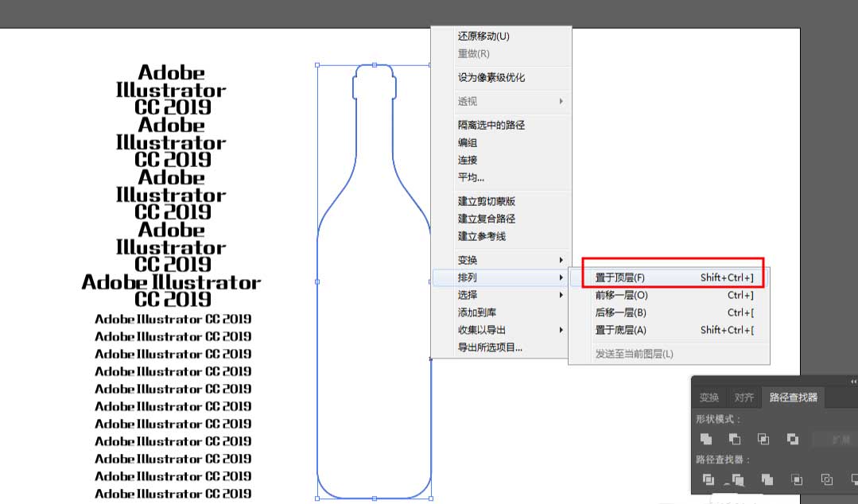
Task: Choose 编组 from the context menu
Action: 468,142
